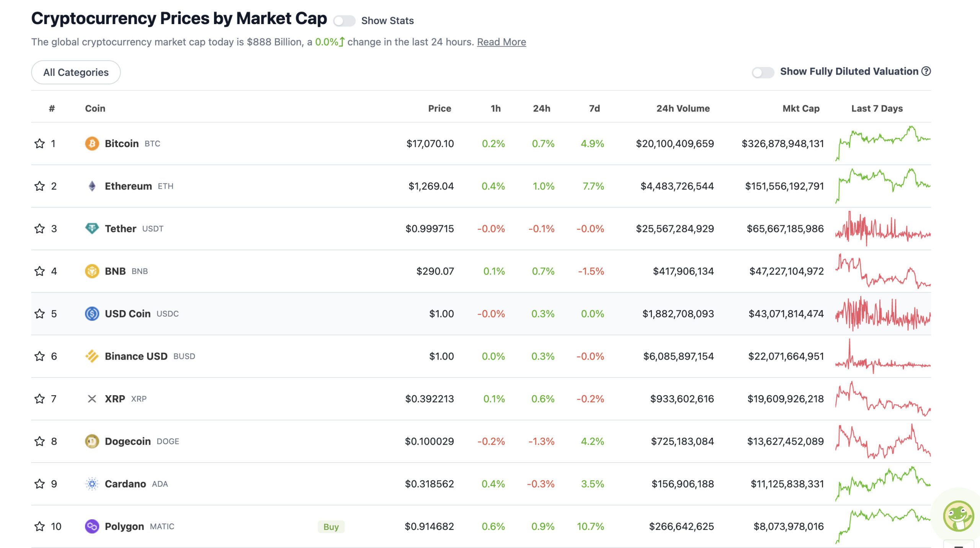Open the Polygon coin page

(124, 526)
